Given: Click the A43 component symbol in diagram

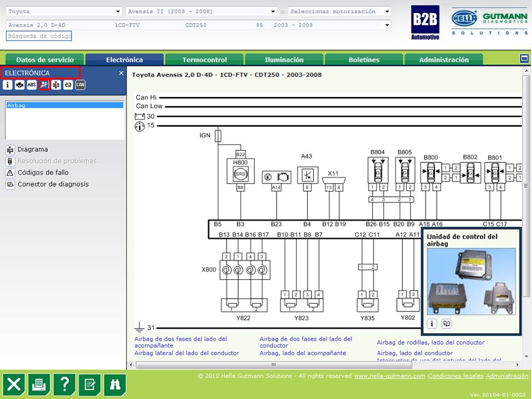Looking at the screenshot, I should pos(308,175).
